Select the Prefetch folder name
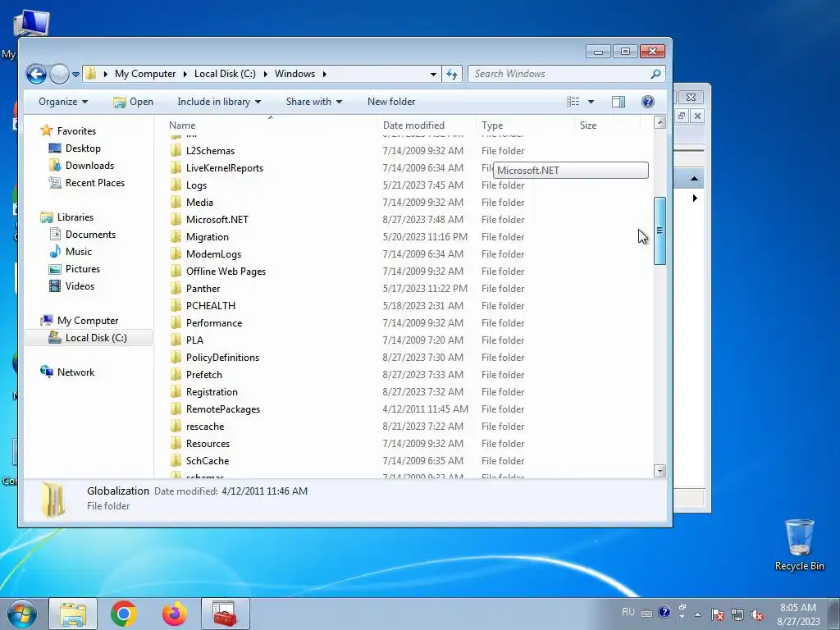The width and height of the screenshot is (840, 630). (203, 374)
